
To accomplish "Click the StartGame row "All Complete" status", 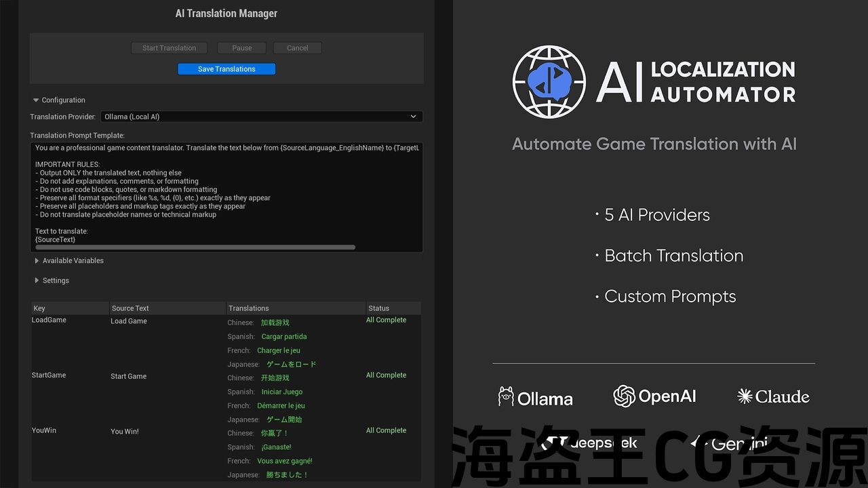I will (x=387, y=375).
